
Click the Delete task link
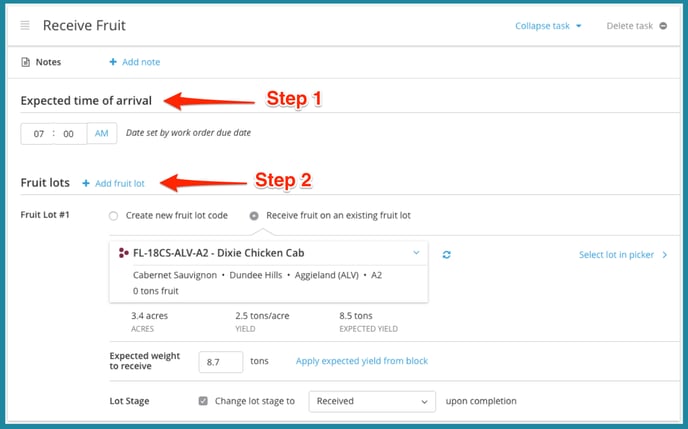[630, 26]
